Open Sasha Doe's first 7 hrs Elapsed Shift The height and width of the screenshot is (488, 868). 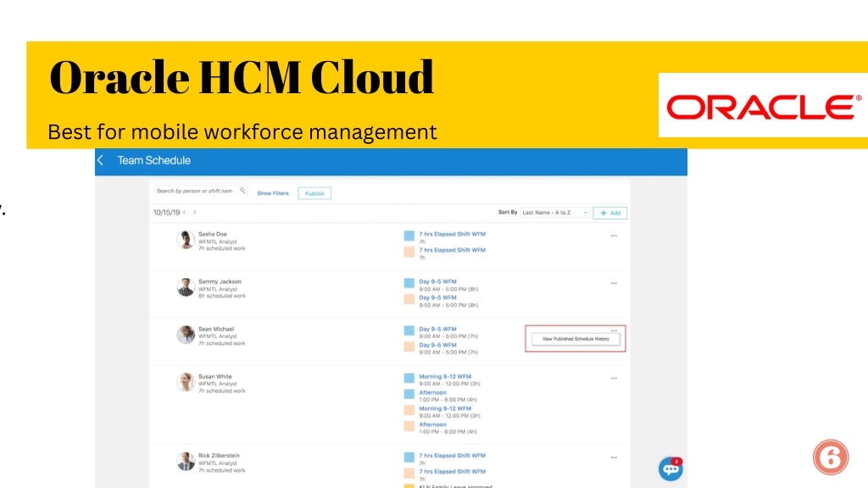point(452,234)
